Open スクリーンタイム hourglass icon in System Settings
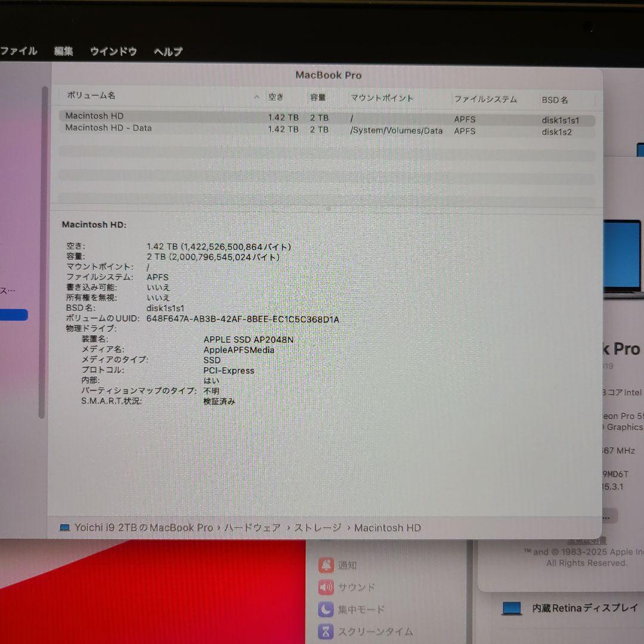The height and width of the screenshot is (644, 644). pos(326,631)
